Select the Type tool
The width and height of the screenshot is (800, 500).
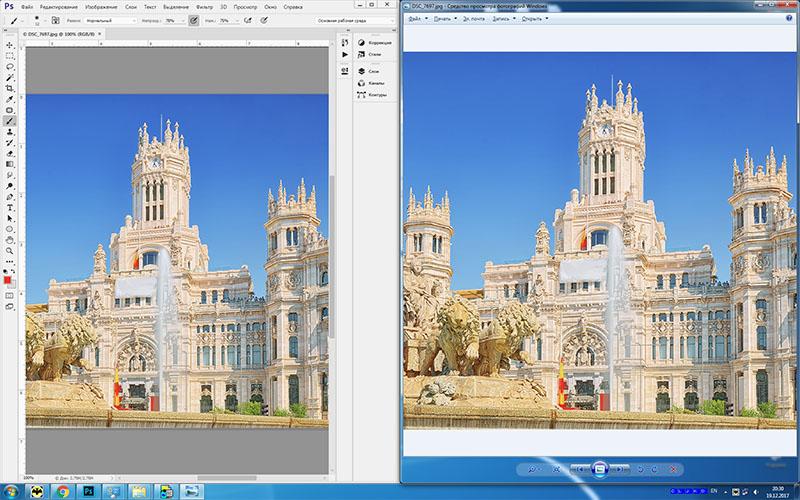click(9, 208)
